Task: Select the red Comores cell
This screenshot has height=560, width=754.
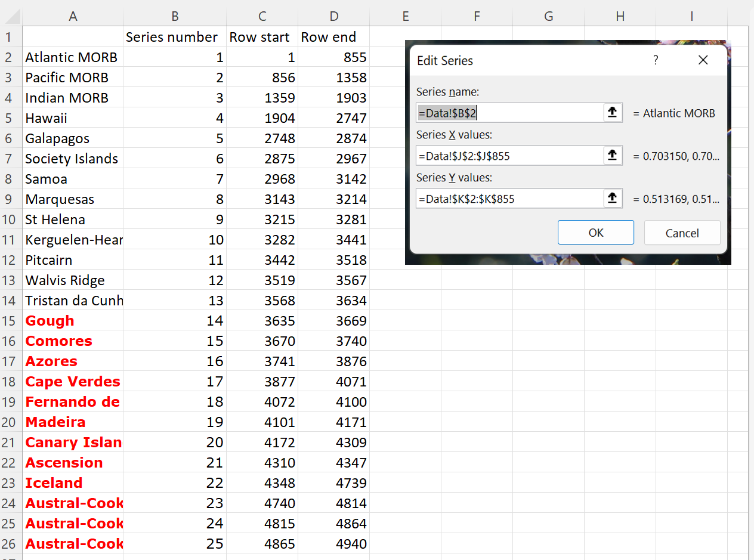Action: (x=73, y=341)
